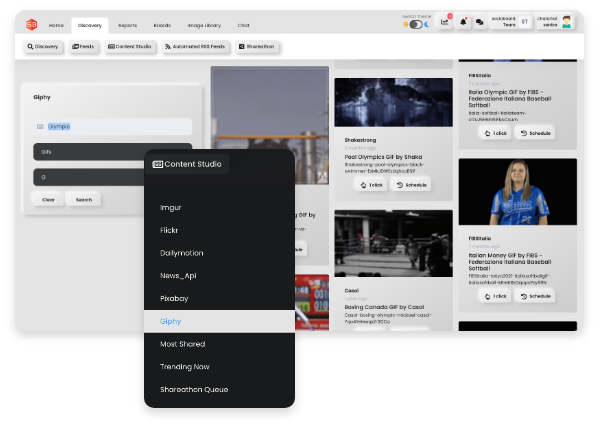Click the SocioBoard logo icon
The image size is (599, 428).
32,25
